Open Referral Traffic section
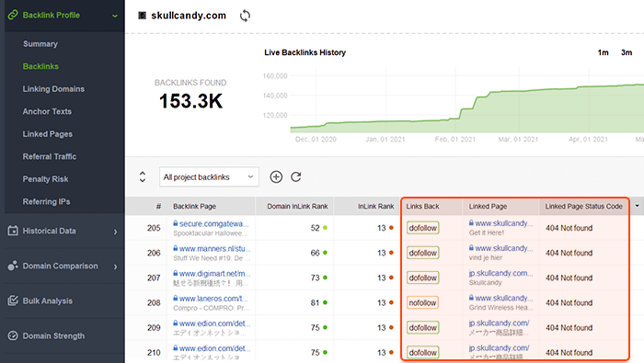This screenshot has height=363, width=644. [50, 156]
